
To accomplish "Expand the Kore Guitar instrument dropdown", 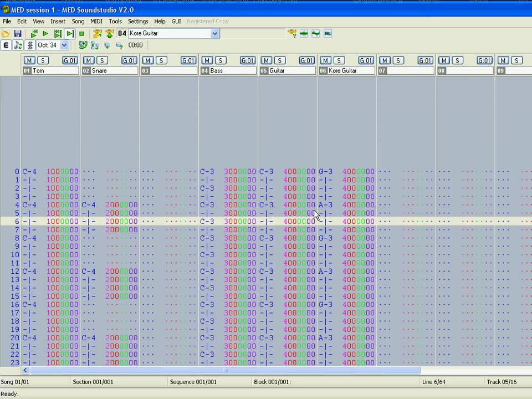I will tap(215, 34).
